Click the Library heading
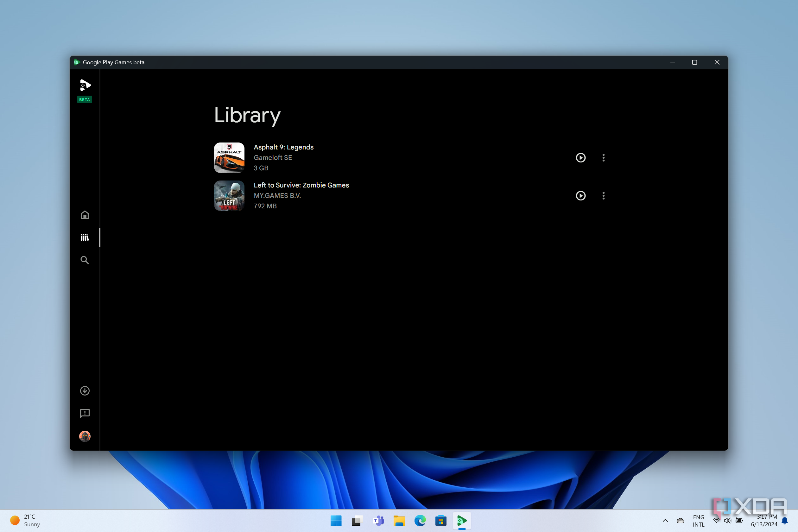Image resolution: width=798 pixels, height=532 pixels. 247,115
